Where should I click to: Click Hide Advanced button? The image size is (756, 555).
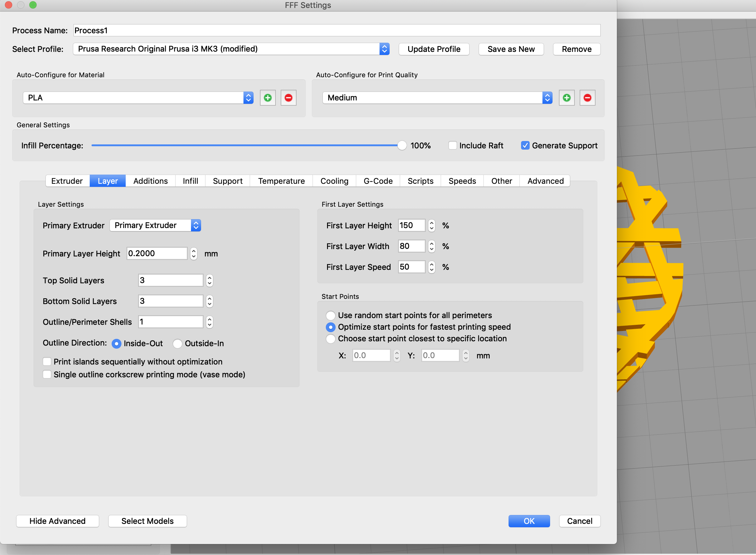57,521
